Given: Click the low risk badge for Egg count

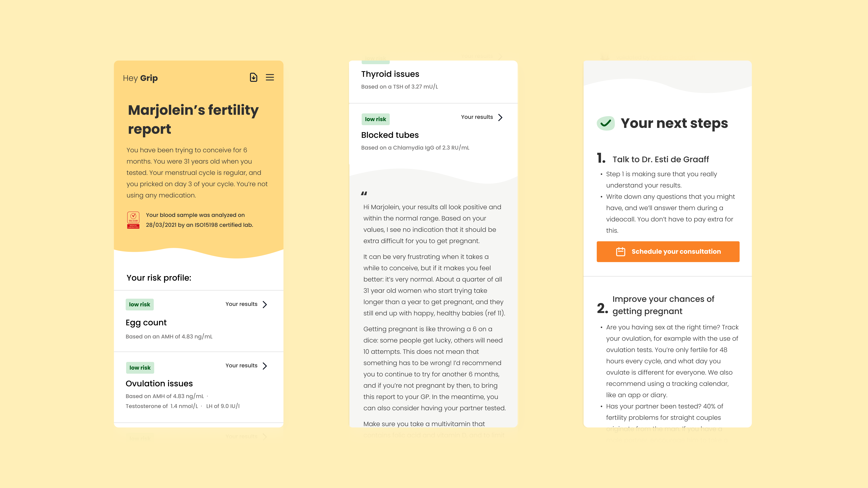Looking at the screenshot, I should pyautogui.click(x=139, y=304).
